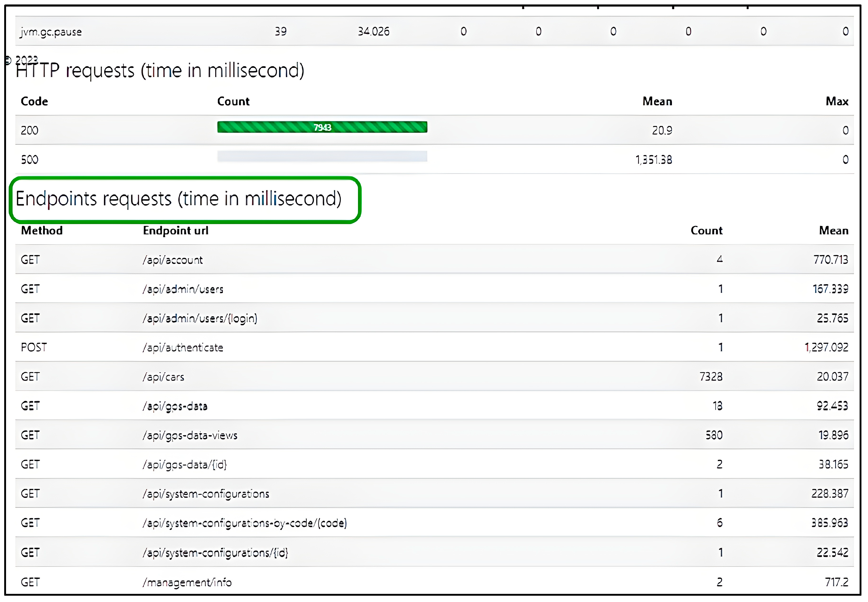Click the /api/system-configurations endpoint url
Viewport: 868px width, 602px height.
(x=206, y=494)
